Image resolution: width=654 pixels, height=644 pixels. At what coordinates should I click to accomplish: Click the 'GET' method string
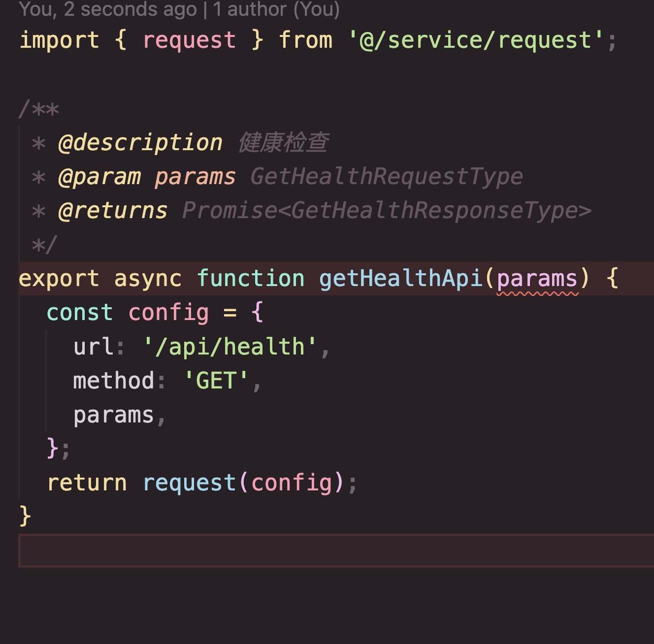click(216, 381)
